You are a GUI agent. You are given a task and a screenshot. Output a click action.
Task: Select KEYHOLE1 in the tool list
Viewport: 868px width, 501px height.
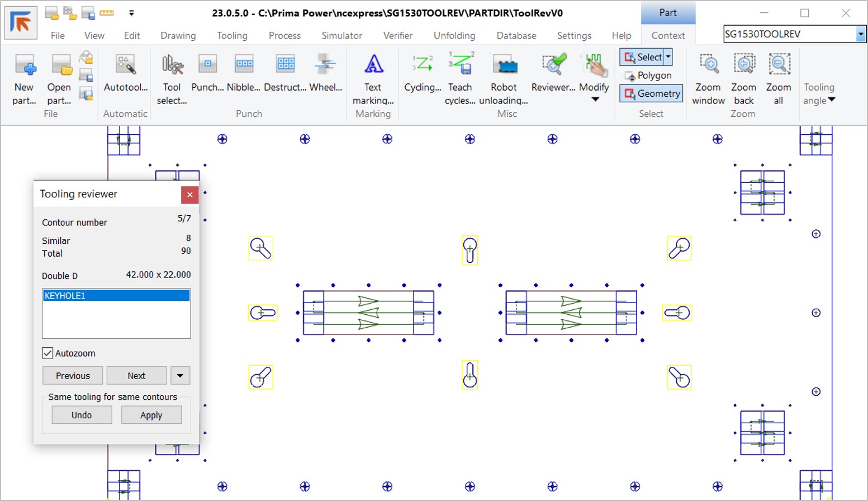(116, 296)
